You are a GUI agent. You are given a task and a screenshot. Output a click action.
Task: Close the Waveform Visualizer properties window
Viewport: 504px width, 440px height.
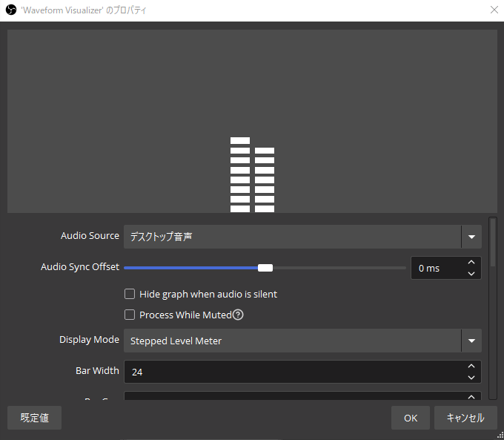[x=494, y=10]
